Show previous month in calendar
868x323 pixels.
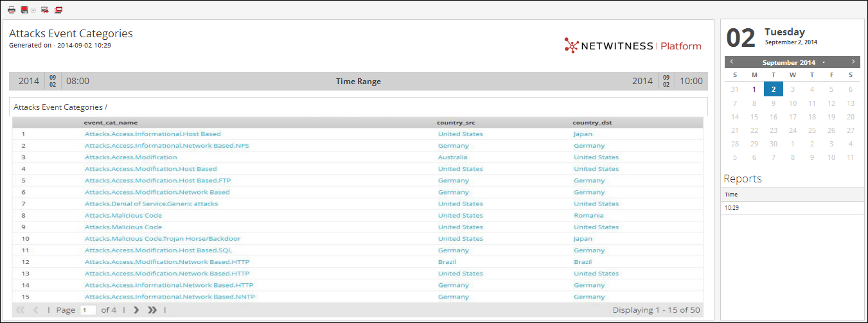pos(732,62)
